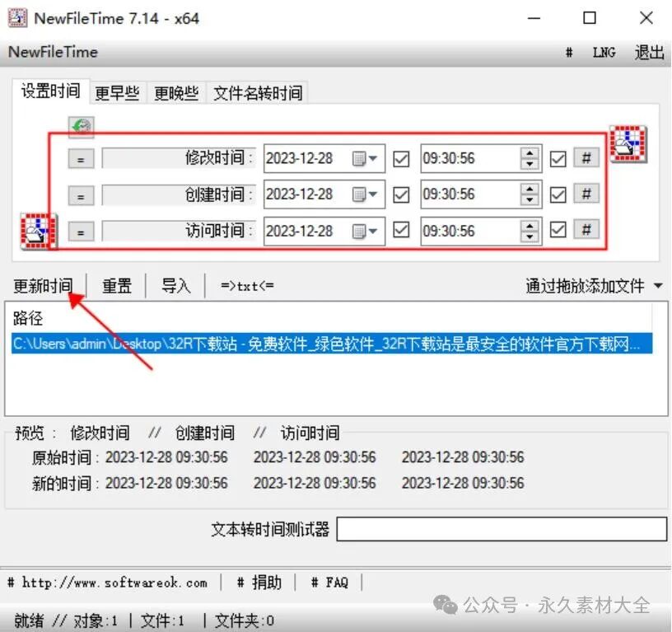Click the # button in 修改时间 row
The width and height of the screenshot is (672, 632).
pyautogui.click(x=586, y=157)
